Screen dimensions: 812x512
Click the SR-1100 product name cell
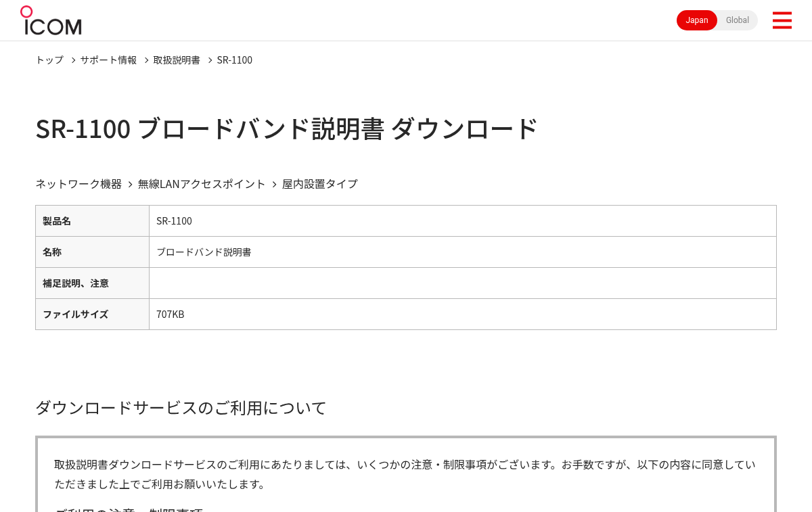[x=463, y=221]
